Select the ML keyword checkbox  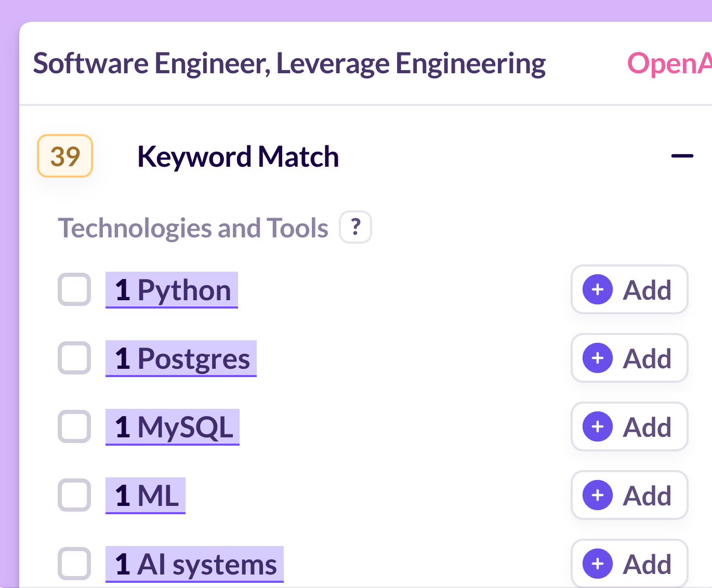click(x=74, y=495)
